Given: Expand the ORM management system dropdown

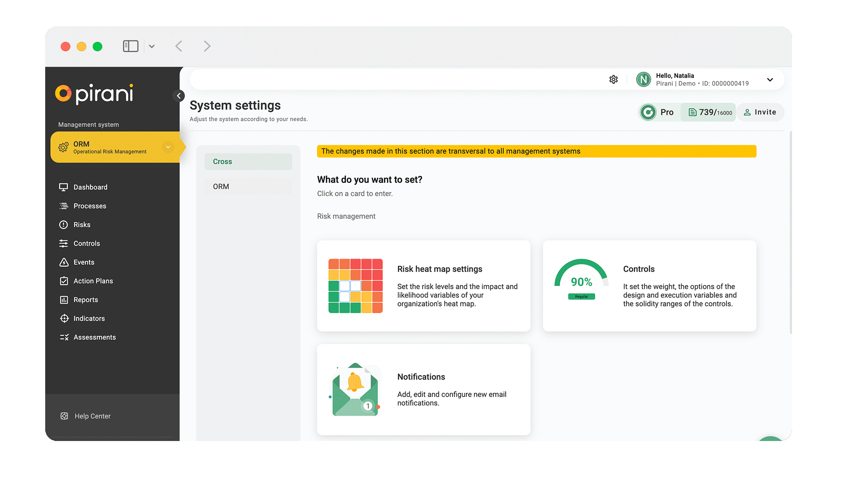Looking at the screenshot, I should coord(168,147).
